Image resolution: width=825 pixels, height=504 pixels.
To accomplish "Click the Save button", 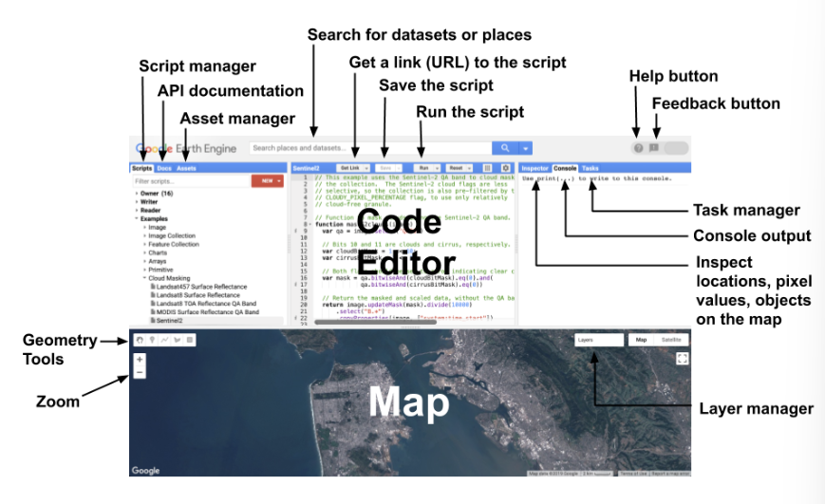I will (x=385, y=168).
